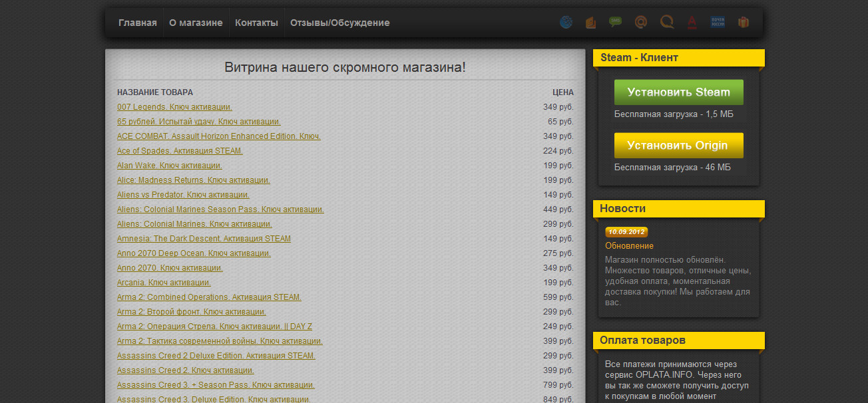Click the Бесплатная загрузка - 46 МБ text
The height and width of the screenshot is (403, 868).
coord(672,168)
